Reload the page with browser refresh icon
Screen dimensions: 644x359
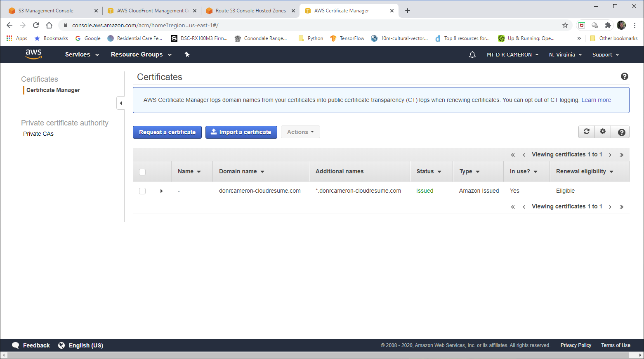click(x=36, y=25)
